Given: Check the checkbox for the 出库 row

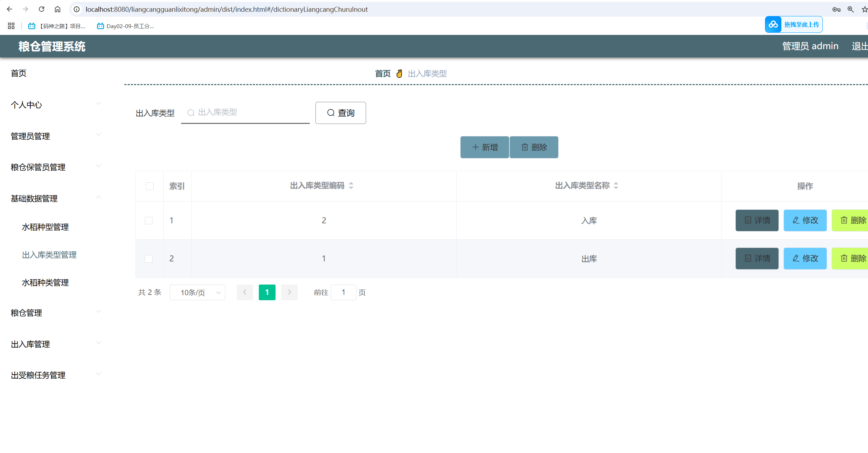Looking at the screenshot, I should point(149,259).
